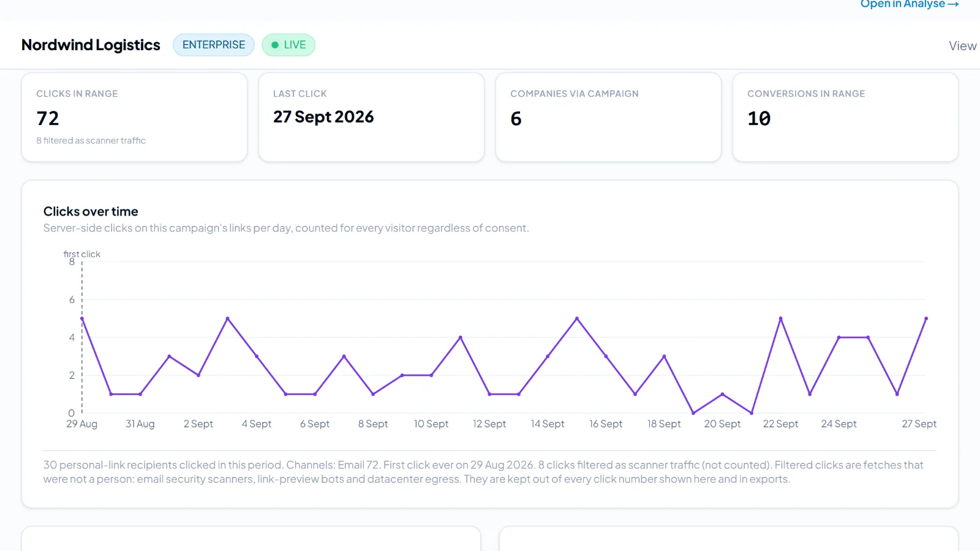Click the 20 Sept axis label
This screenshot has width=980, height=551.
click(722, 424)
